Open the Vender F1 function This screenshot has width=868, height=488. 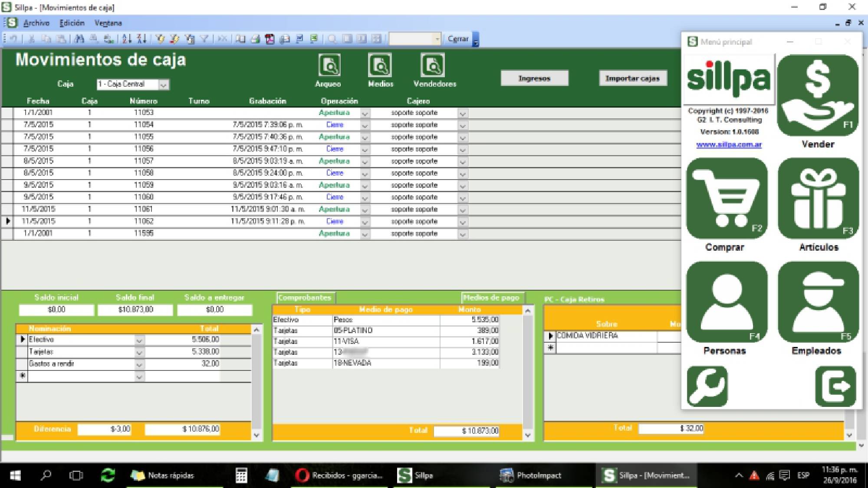point(817,95)
